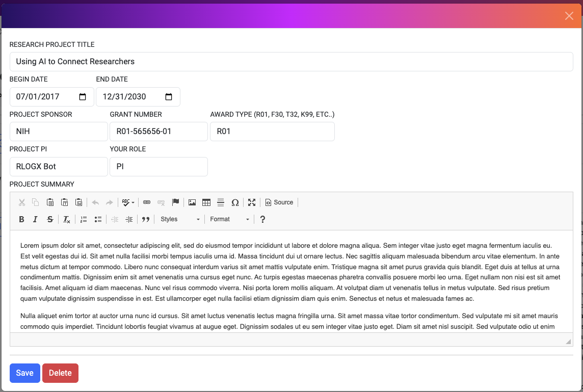Click the Copy icon in editor toolbar
Viewport: 583px width, 392px height.
click(x=36, y=202)
